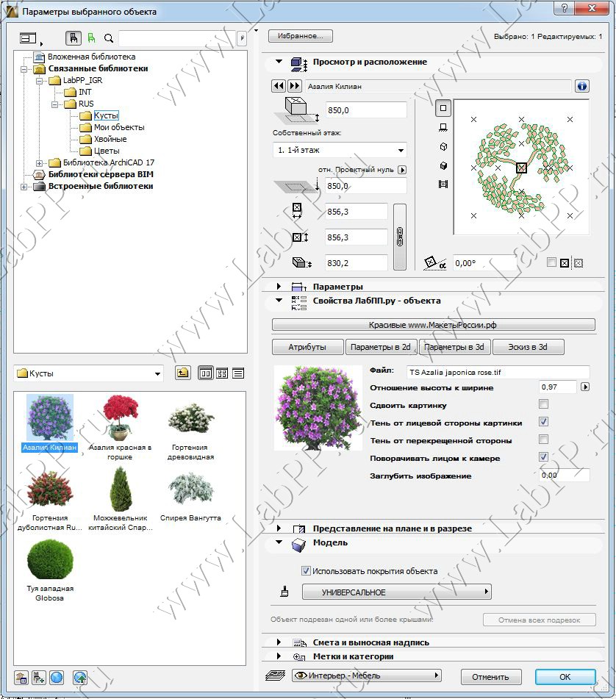Select 'Туя западная Globosa' thumbnail
Viewport: 616px width, 699px height.
click(50, 570)
